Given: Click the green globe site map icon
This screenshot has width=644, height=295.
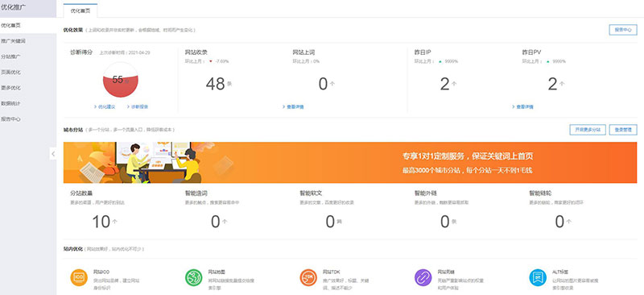Looking at the screenshot, I should point(193,278).
